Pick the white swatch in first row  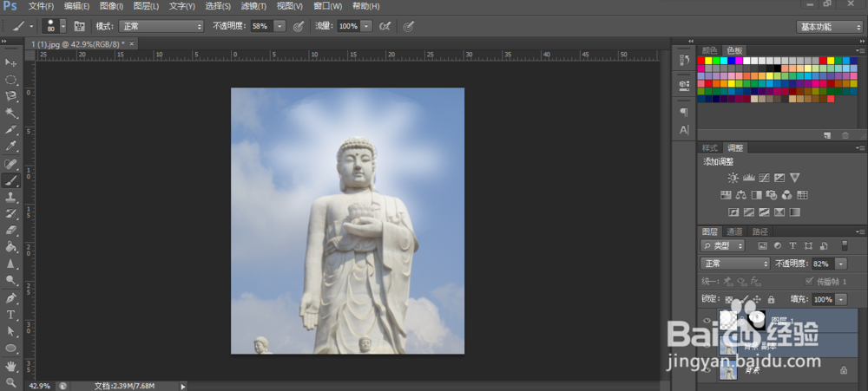click(x=746, y=61)
